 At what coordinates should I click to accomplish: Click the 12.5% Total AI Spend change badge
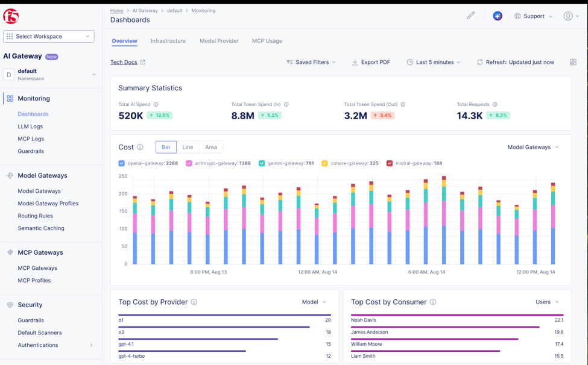pos(159,115)
